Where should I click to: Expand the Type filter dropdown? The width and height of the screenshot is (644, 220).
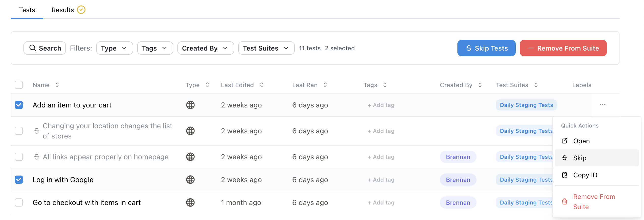115,48
